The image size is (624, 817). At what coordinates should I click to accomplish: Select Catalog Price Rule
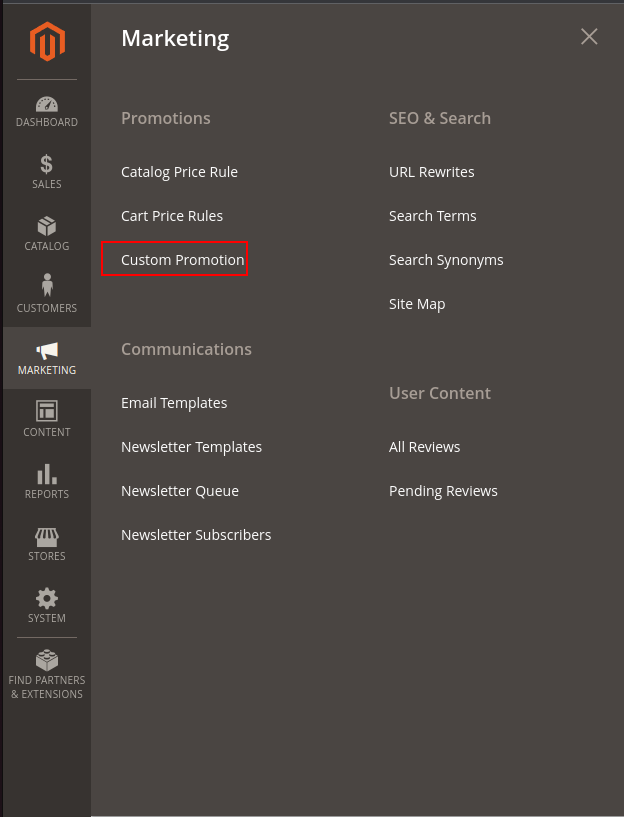(179, 171)
